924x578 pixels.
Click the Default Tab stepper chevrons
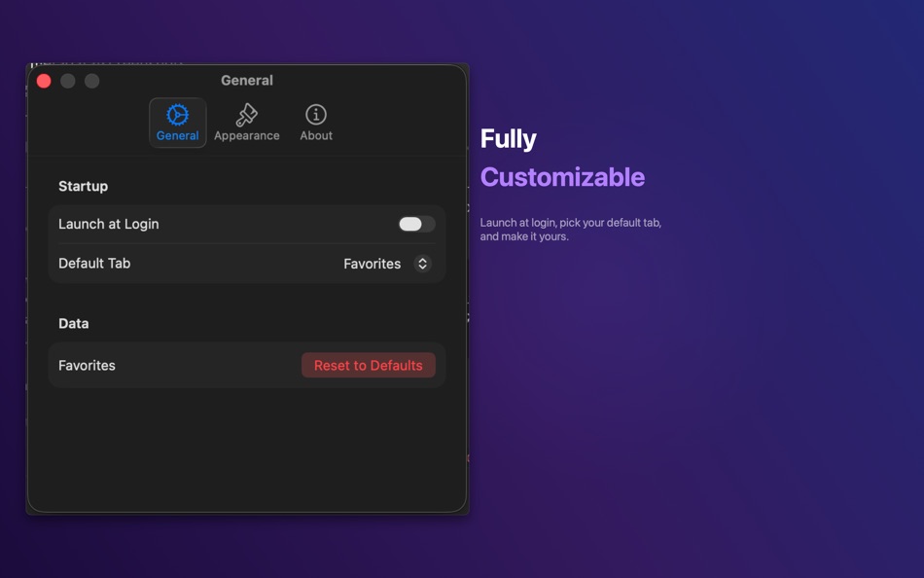click(x=421, y=263)
